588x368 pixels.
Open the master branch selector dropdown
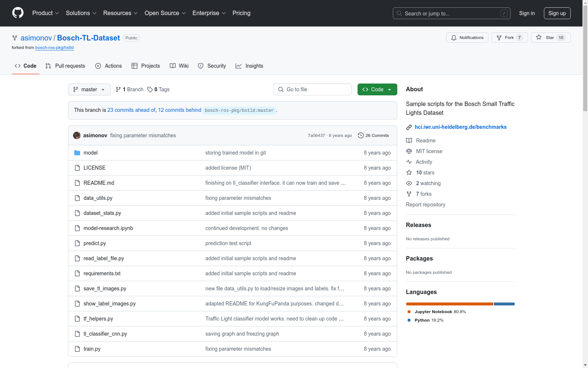click(89, 89)
